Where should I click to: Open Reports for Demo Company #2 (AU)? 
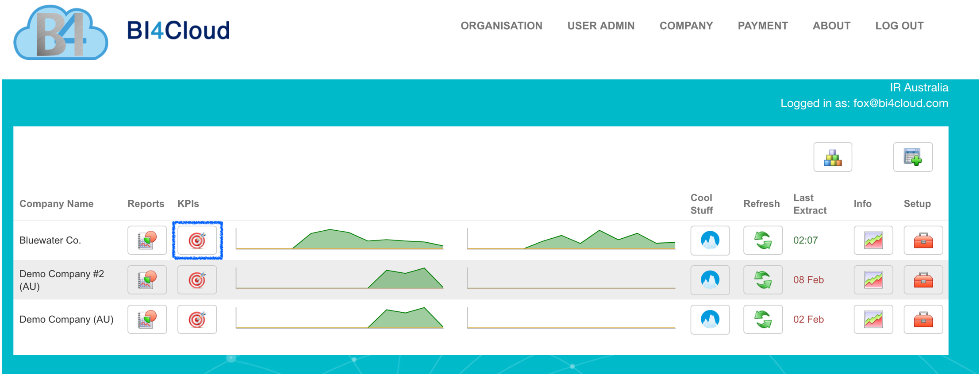147,279
